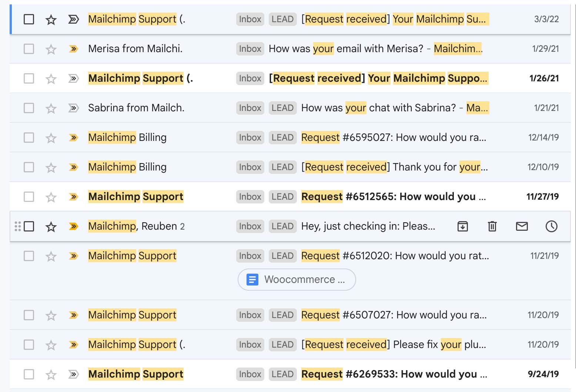
Task: Toggle importance marker on 3/3/22 email
Action: click(x=74, y=19)
